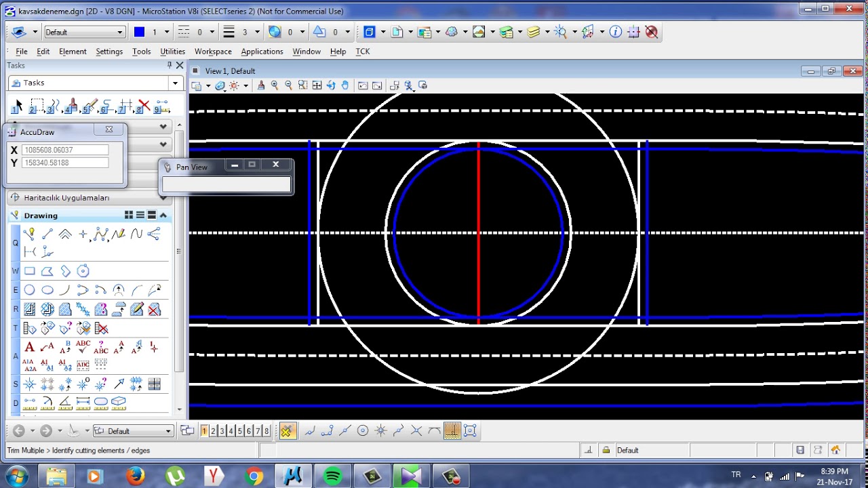Toggle view group window 3

(222, 431)
